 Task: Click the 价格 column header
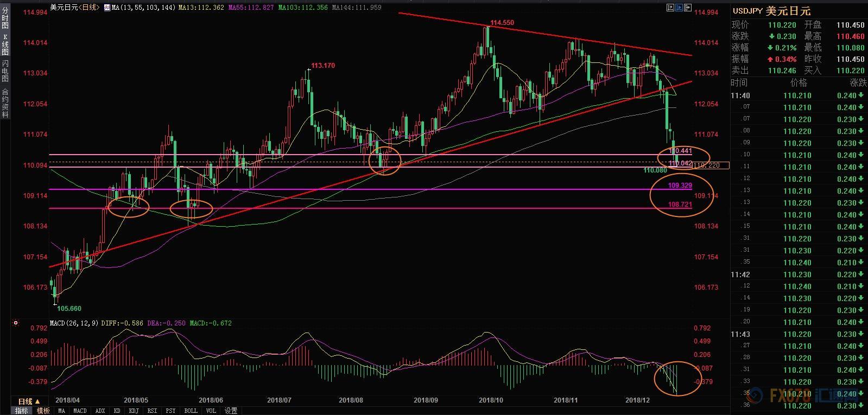pos(799,82)
